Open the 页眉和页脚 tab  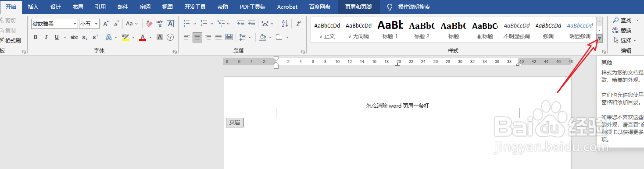pos(358,7)
